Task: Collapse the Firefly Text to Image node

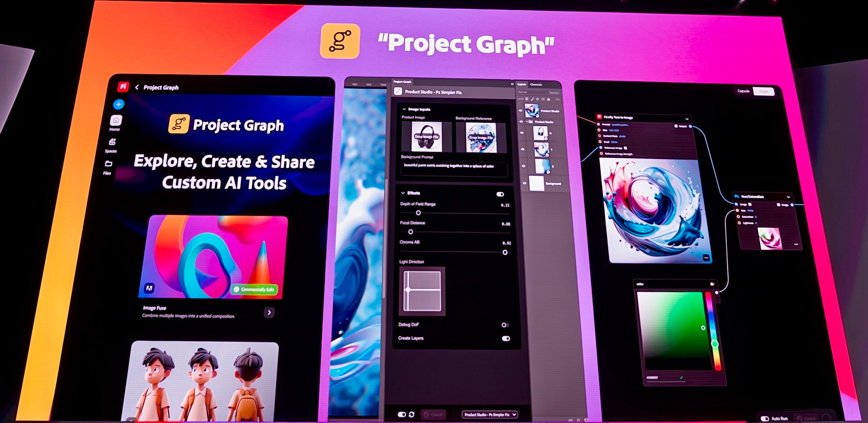Action: click(687, 119)
